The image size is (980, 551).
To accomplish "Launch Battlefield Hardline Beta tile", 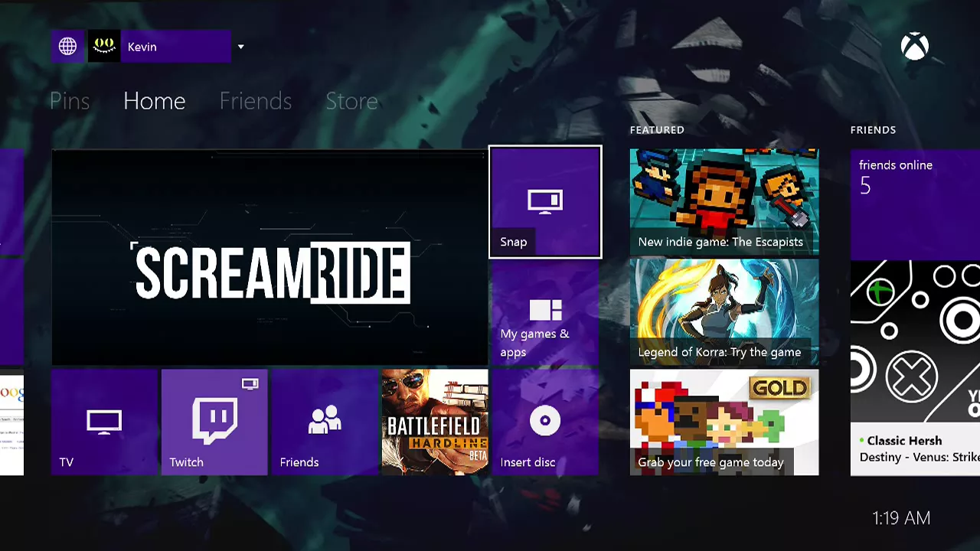I will pyautogui.click(x=435, y=422).
